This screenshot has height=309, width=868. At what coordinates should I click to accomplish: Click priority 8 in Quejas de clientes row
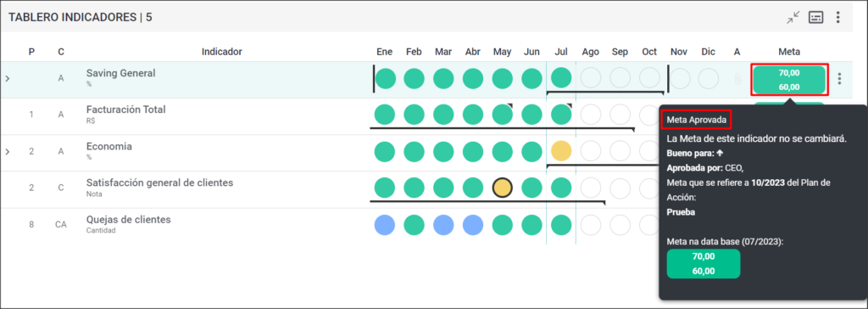pos(31,225)
